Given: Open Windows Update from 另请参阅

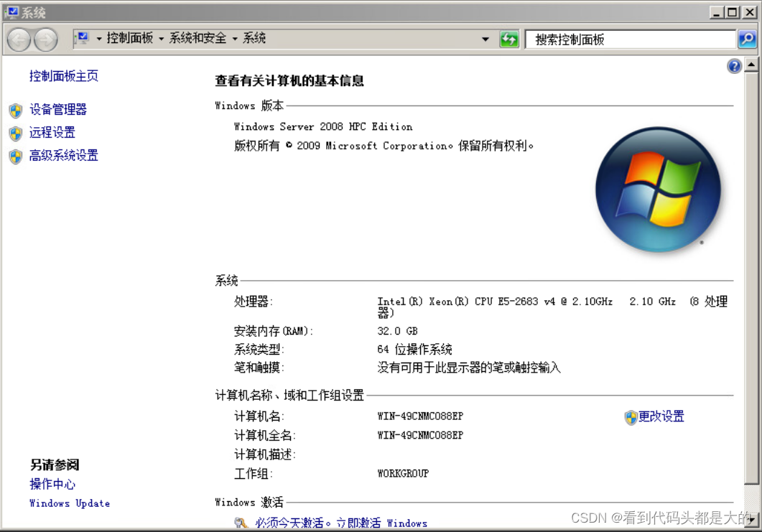Looking at the screenshot, I should coord(69,503).
